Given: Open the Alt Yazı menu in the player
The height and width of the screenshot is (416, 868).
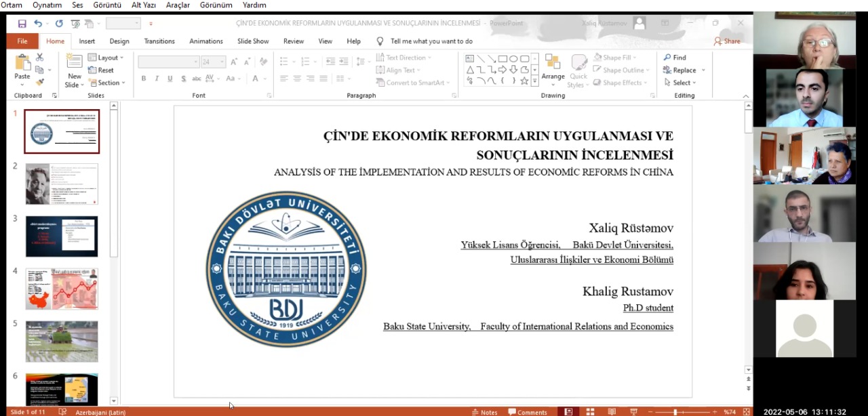Looking at the screenshot, I should coord(144,5).
